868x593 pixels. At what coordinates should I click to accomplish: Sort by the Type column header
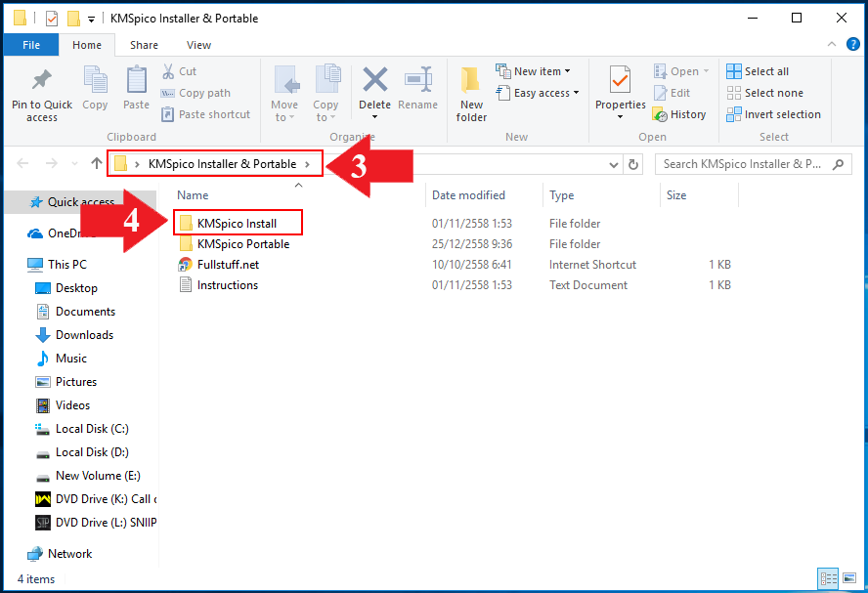coord(561,195)
